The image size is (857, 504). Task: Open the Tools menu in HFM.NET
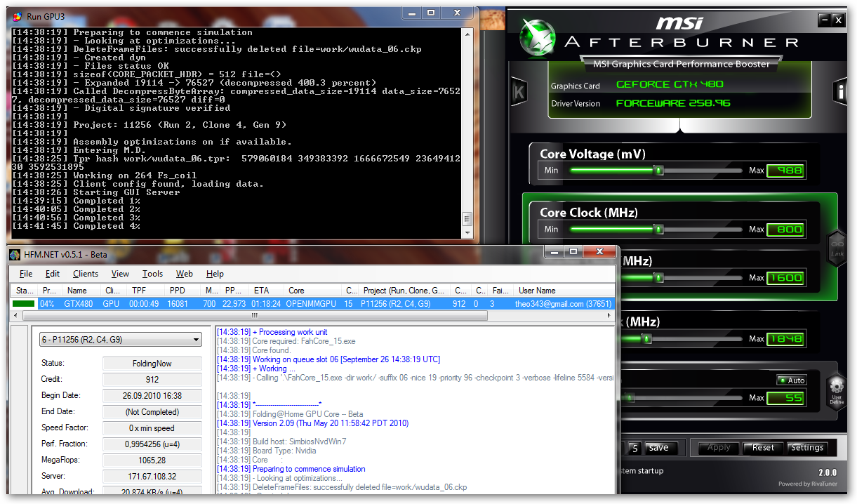[x=152, y=274]
